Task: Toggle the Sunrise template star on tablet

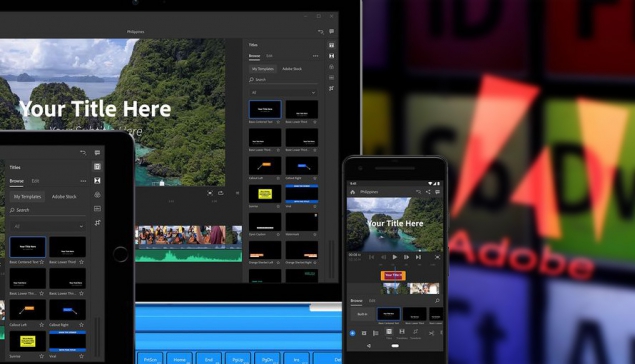Action: (x=42, y=356)
